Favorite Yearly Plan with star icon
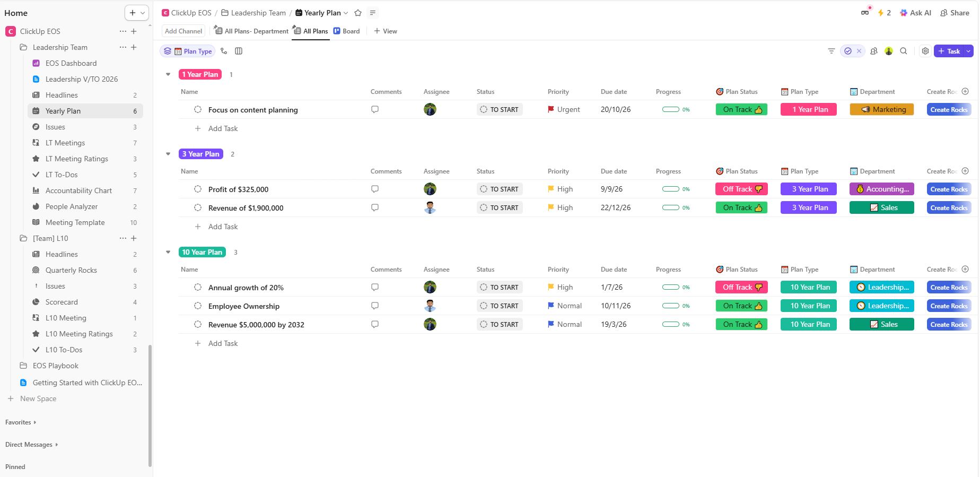 pyautogui.click(x=358, y=13)
